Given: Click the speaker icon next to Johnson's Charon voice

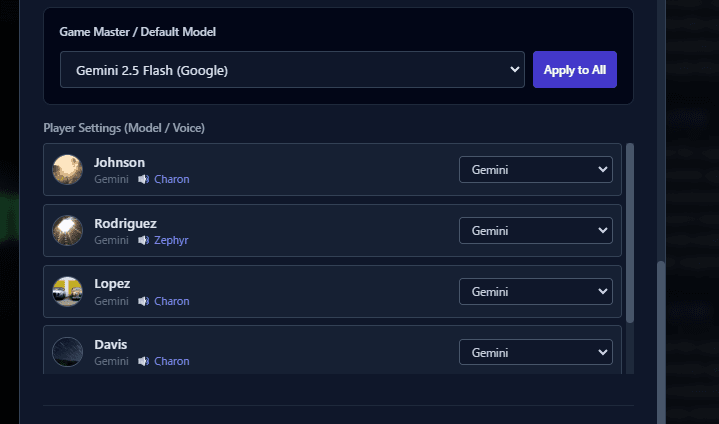Looking at the screenshot, I should tap(144, 180).
